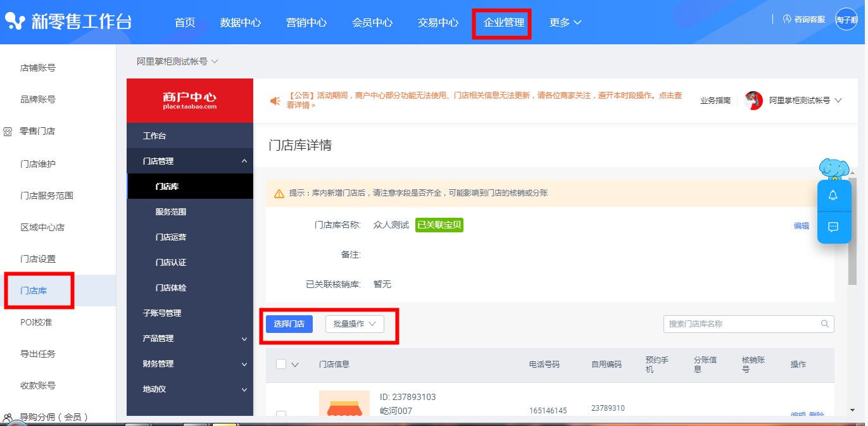
Task: Select 门店服务范围 in left sidebar
Action: coord(47,196)
